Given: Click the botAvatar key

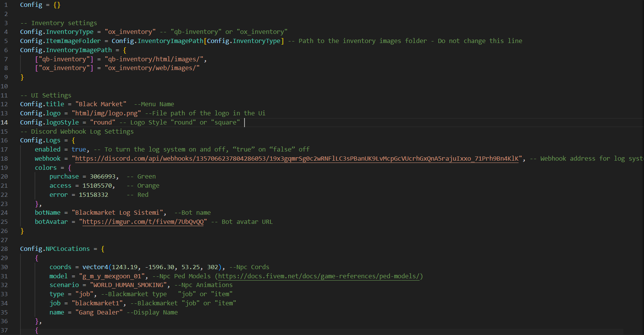Looking at the screenshot, I should 51,222.
